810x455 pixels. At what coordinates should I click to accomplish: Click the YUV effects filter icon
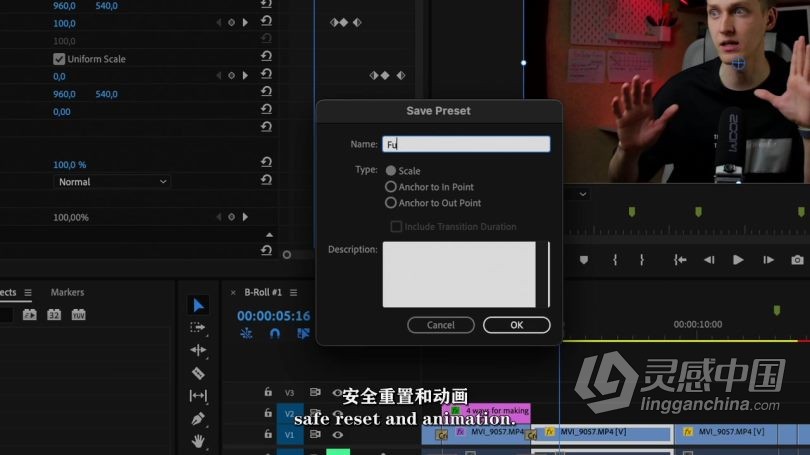click(79, 315)
